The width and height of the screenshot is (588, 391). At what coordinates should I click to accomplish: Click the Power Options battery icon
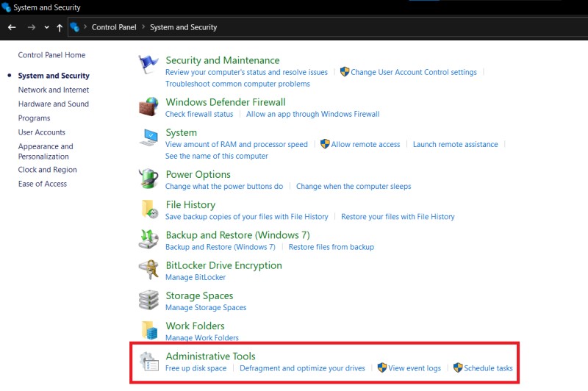(148, 179)
